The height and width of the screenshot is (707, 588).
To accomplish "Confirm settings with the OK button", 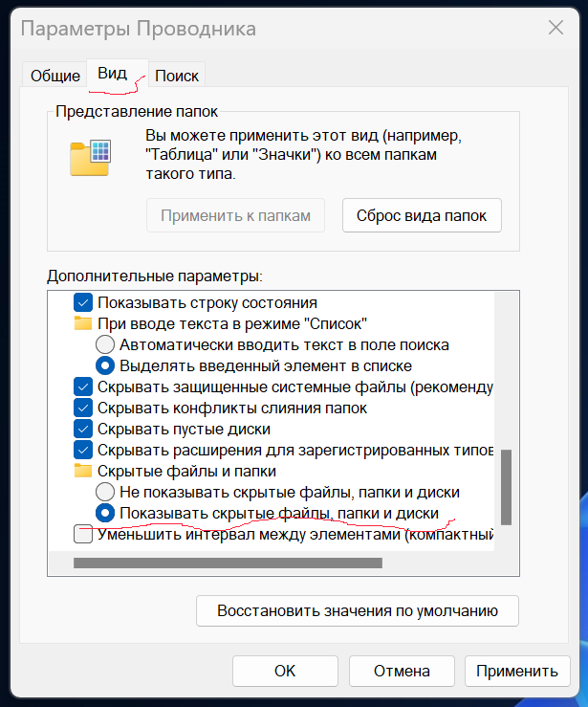I will click(x=285, y=671).
